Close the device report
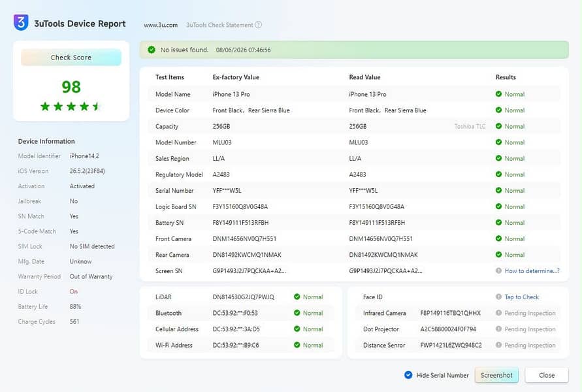Screen dimensions: 582x392 [547, 375]
